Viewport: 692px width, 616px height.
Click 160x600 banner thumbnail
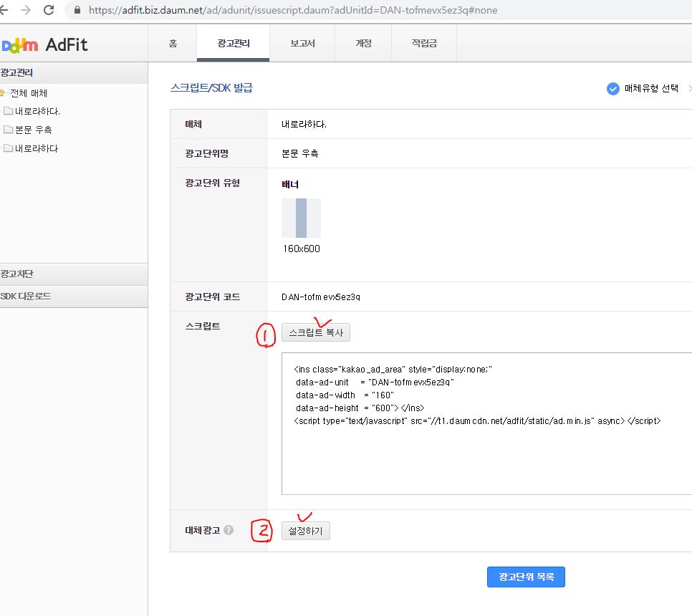[x=301, y=218]
